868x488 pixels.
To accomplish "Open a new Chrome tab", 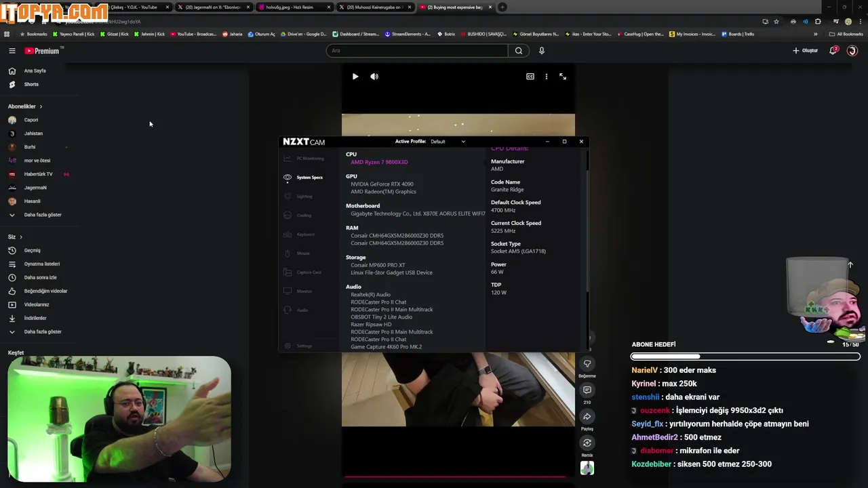I will pos(502,7).
